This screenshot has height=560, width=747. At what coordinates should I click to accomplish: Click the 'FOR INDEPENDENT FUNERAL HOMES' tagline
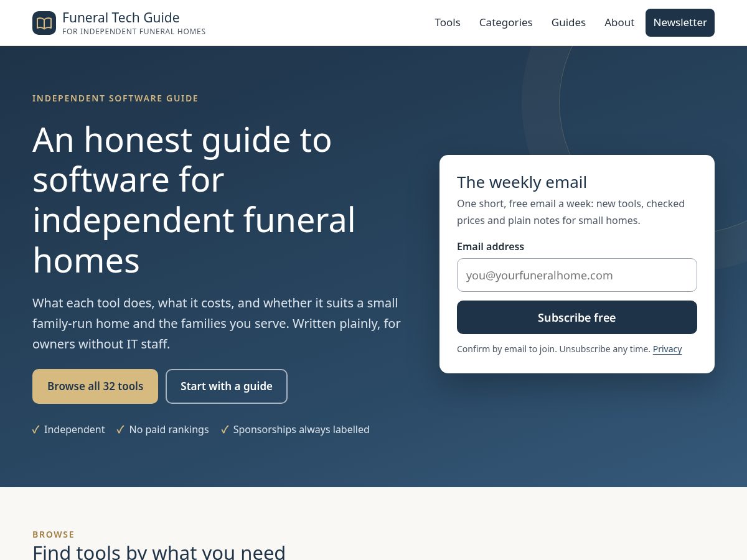[134, 32]
